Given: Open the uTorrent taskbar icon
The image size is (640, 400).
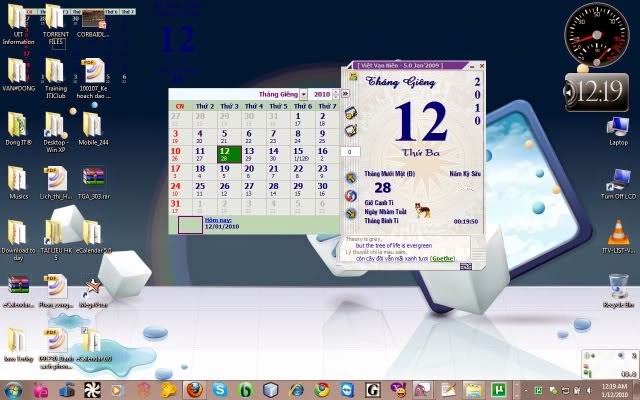Looking at the screenshot, I should click(x=499, y=389).
